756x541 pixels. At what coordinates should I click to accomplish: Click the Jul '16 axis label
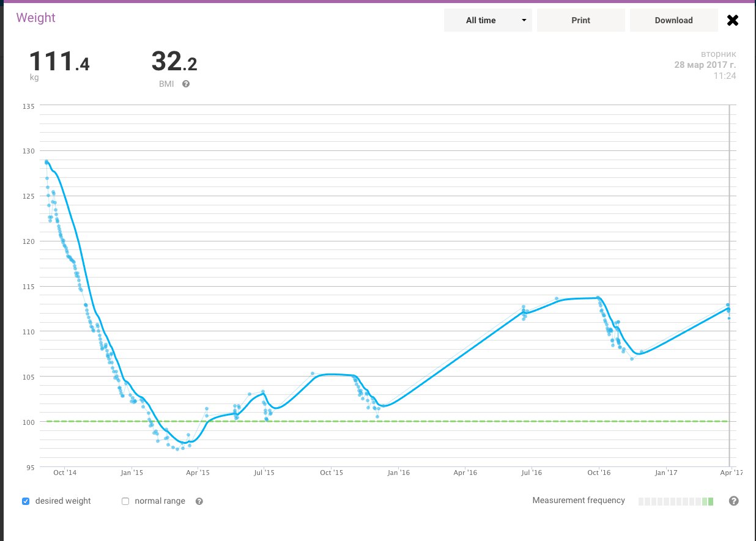532,473
